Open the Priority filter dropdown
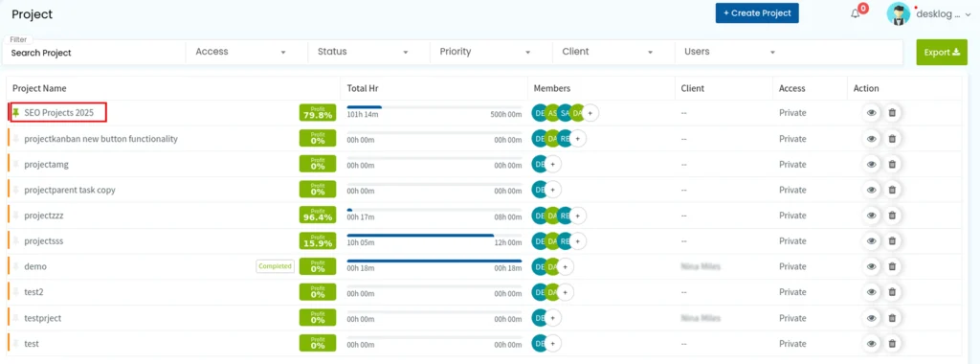This screenshot has height=364, width=980. 491,52
